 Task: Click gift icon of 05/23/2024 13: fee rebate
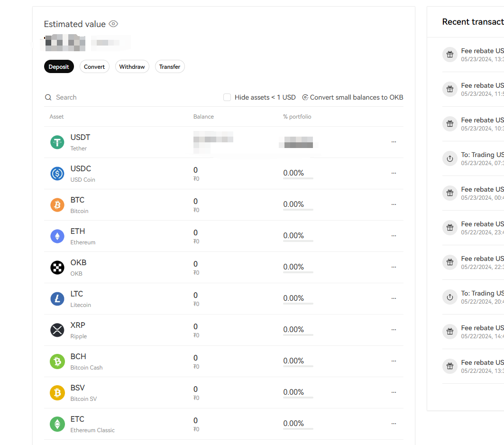tap(450, 55)
